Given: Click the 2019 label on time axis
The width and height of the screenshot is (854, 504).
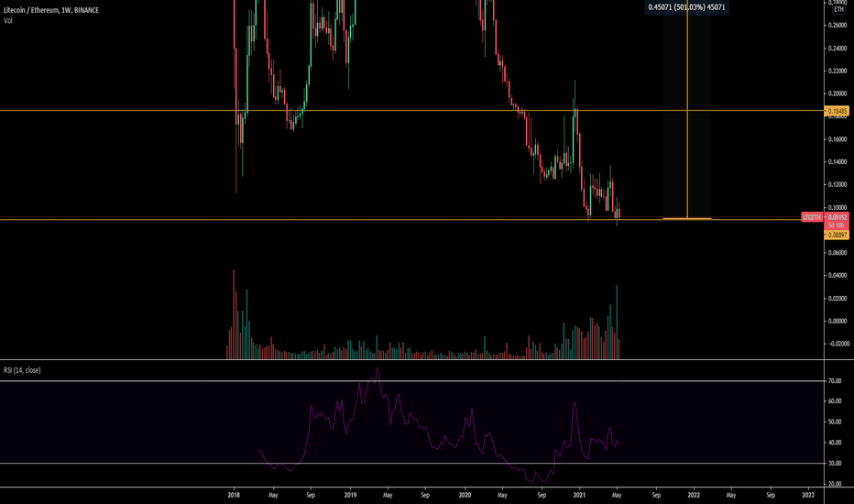Looking at the screenshot, I should [350, 495].
